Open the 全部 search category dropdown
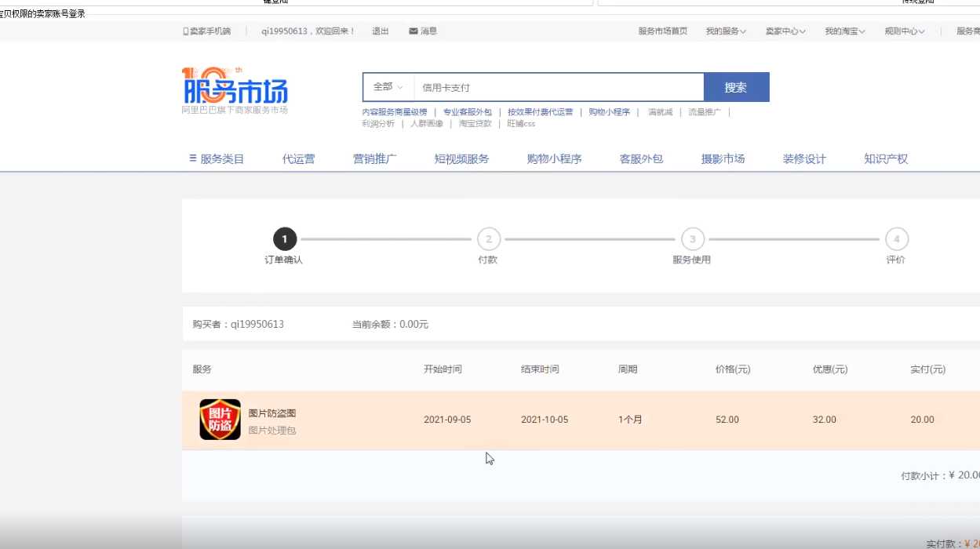The height and width of the screenshot is (549, 980). 388,87
